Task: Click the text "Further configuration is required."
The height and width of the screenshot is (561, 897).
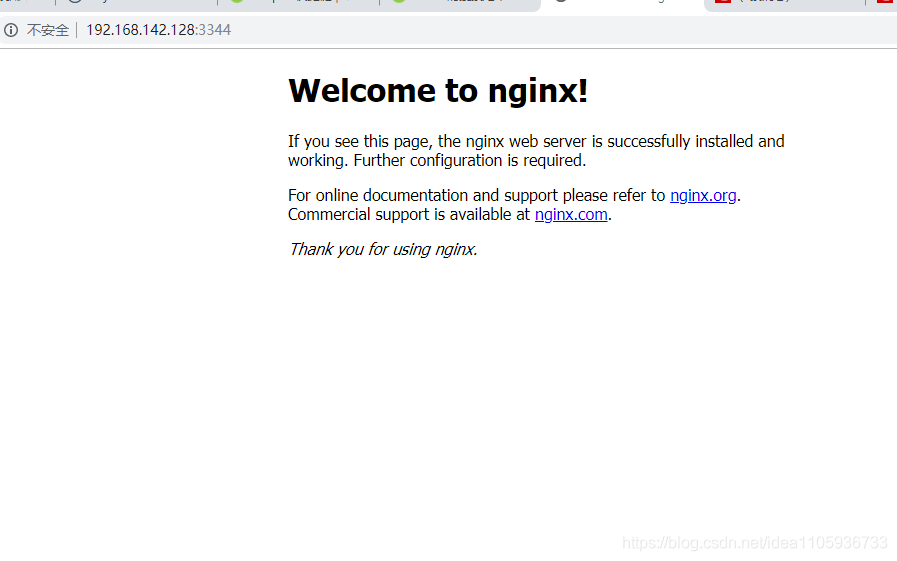Action: point(470,161)
